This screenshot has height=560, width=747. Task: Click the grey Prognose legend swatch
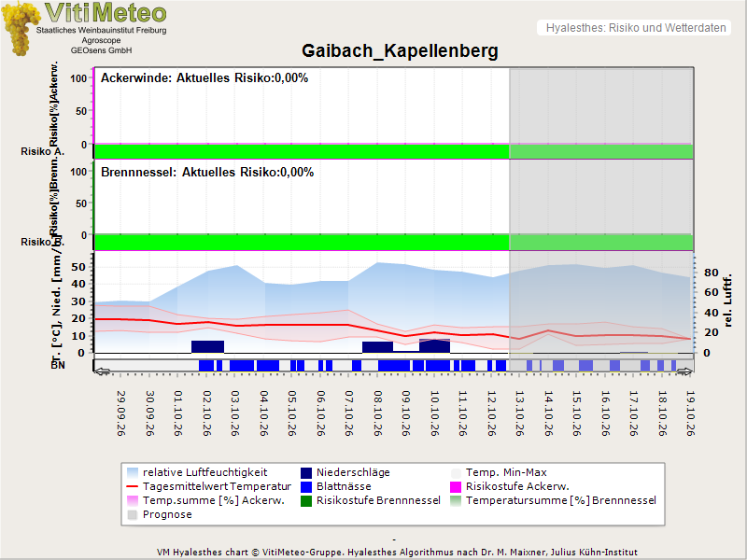[x=133, y=515]
